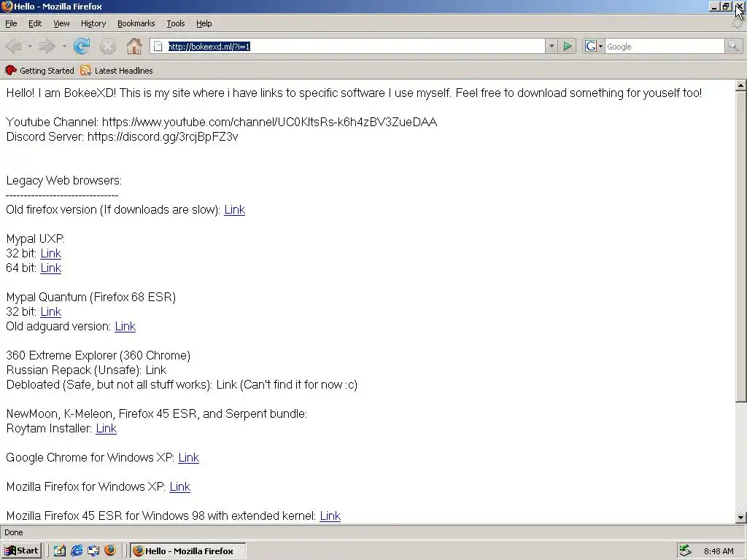Viewport: 747px width, 560px height.
Task: Click the first quick launch notepad icon
Action: pos(60,551)
